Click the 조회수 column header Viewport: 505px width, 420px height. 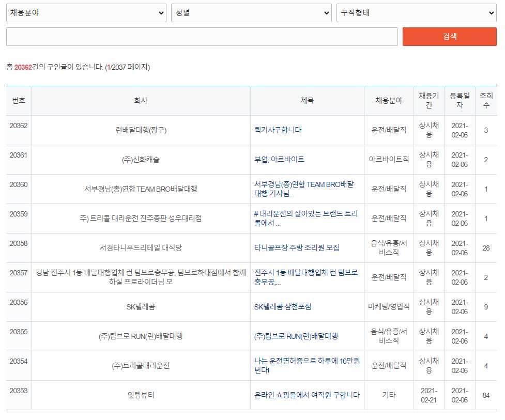(486, 100)
